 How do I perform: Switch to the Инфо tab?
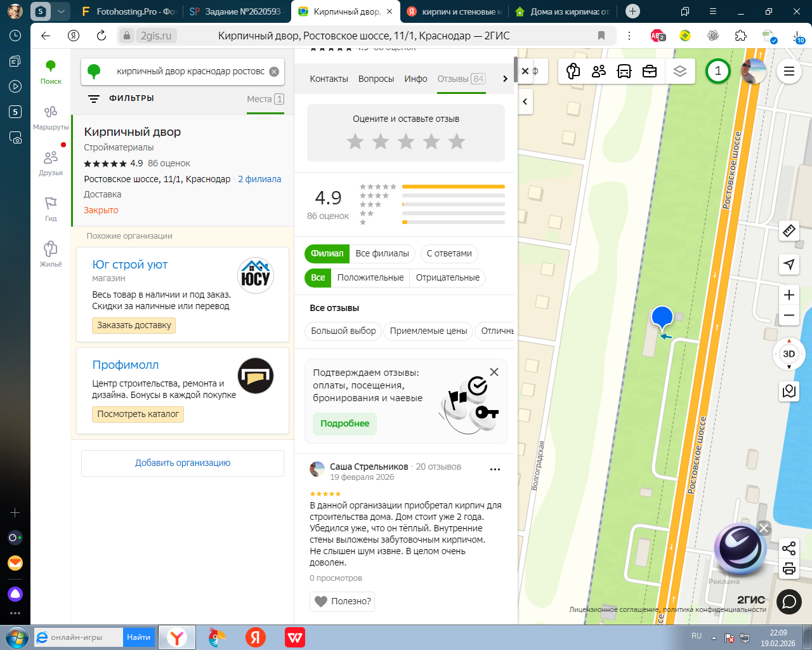tap(416, 79)
